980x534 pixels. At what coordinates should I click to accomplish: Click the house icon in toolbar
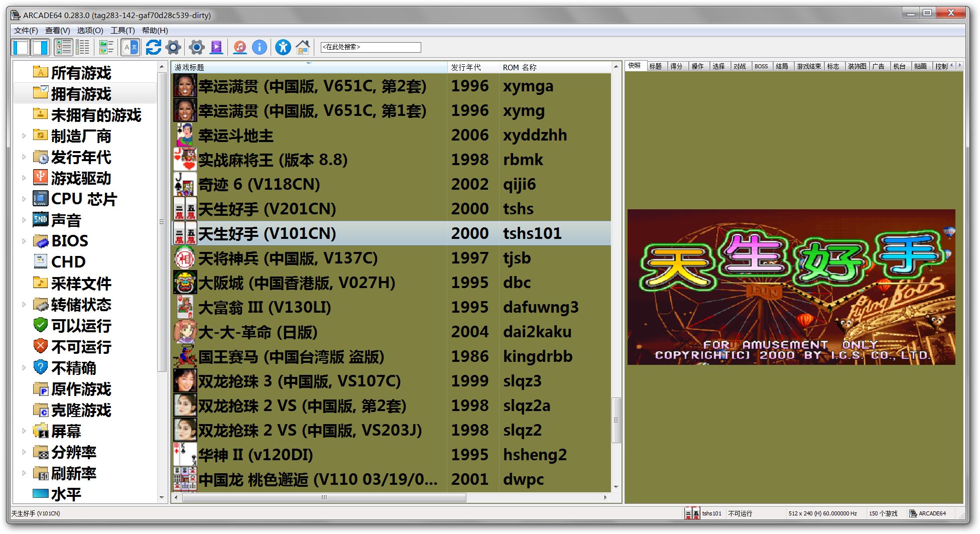click(302, 48)
